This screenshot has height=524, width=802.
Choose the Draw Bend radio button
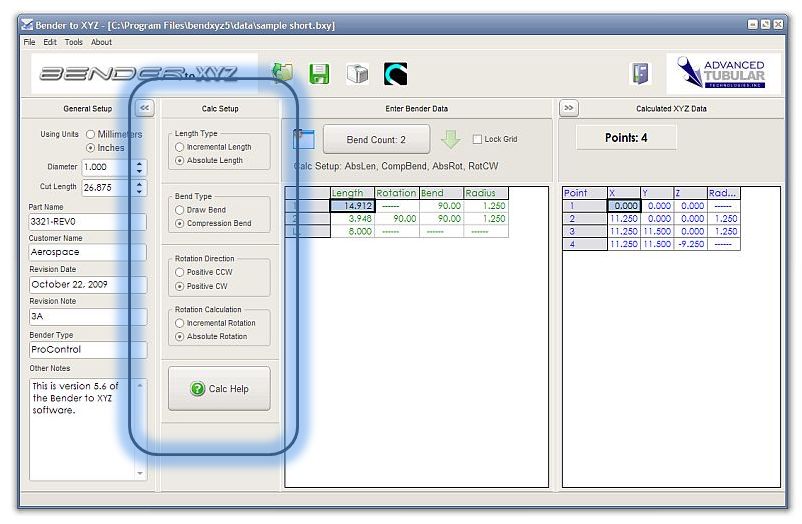(180, 210)
